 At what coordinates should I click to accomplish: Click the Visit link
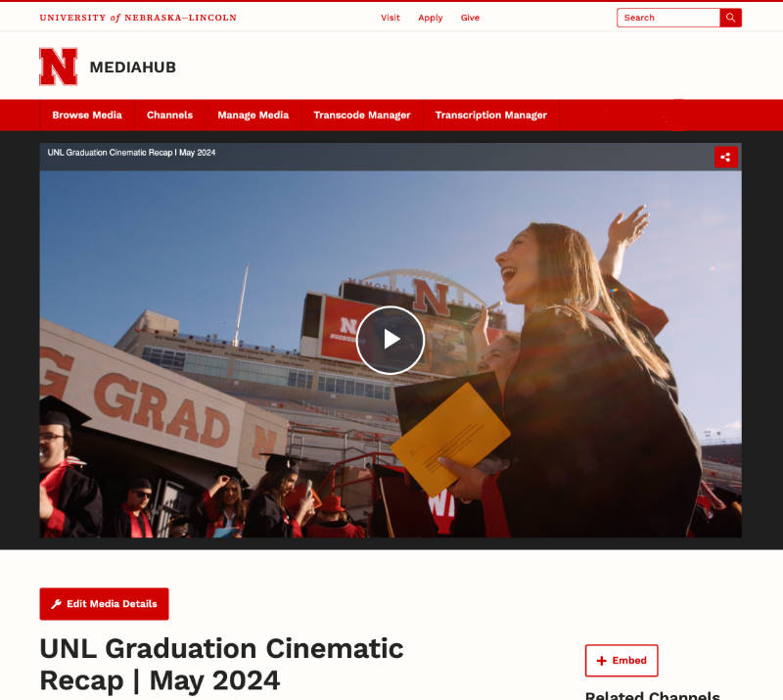391,18
